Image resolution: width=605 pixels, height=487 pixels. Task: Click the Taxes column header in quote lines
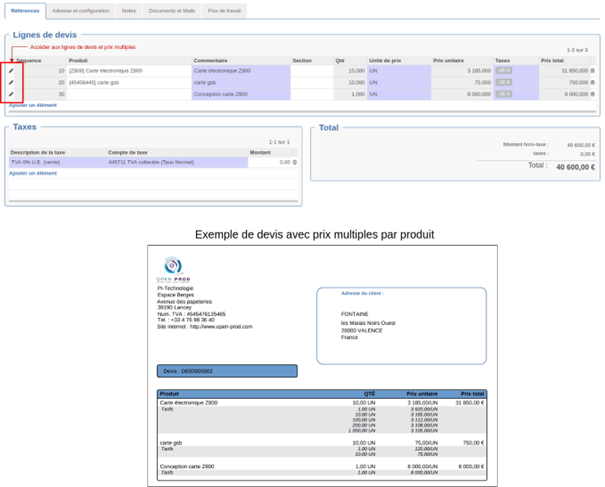tap(502, 61)
